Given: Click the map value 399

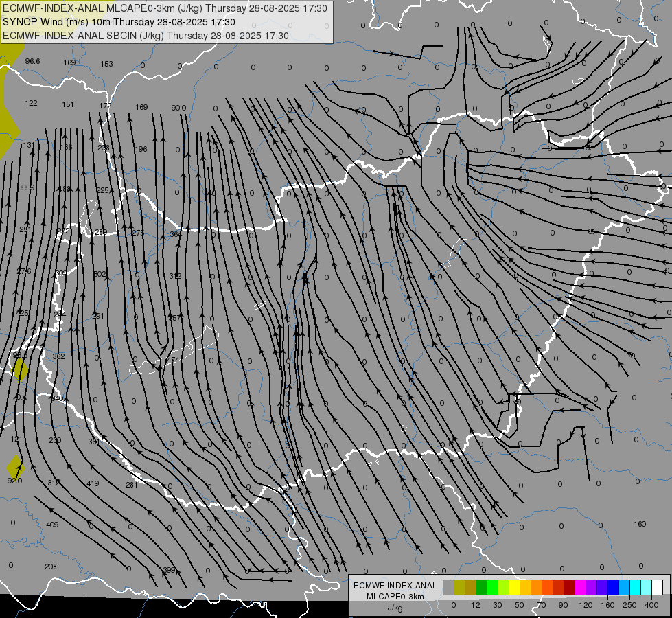Looking at the screenshot, I should tap(170, 570).
